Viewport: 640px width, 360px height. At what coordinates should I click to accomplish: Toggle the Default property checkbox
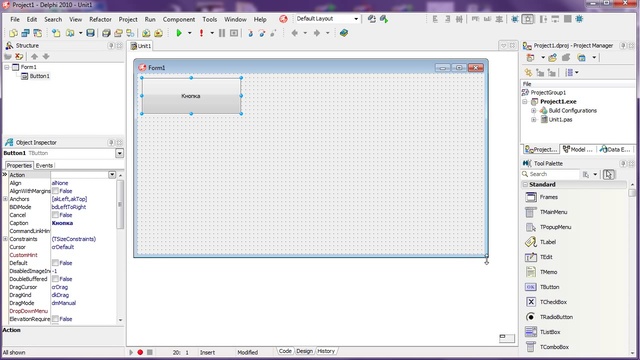coord(55,263)
